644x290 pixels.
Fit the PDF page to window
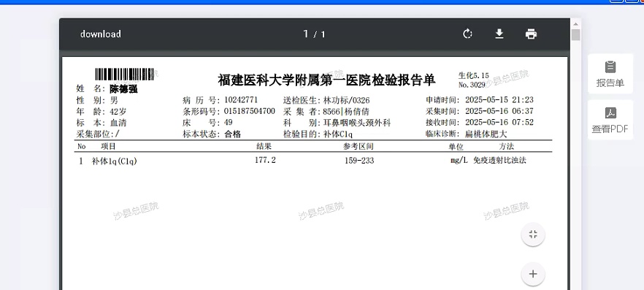533,234
